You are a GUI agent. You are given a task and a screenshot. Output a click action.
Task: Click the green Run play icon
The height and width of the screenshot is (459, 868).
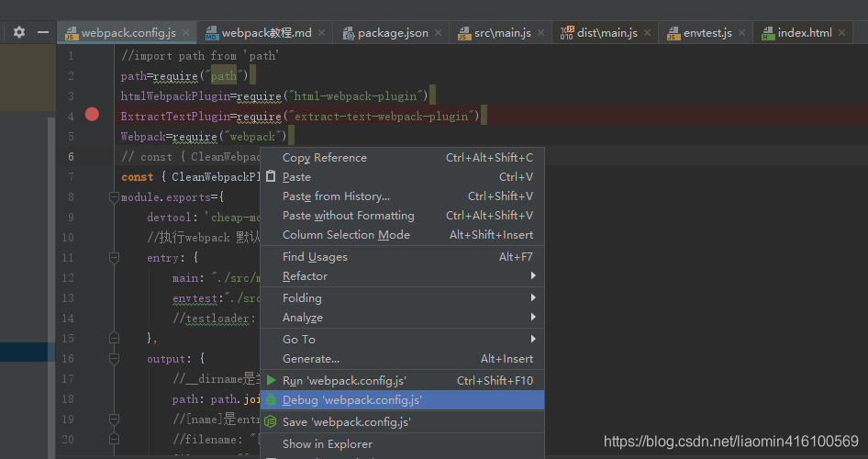[x=272, y=380]
